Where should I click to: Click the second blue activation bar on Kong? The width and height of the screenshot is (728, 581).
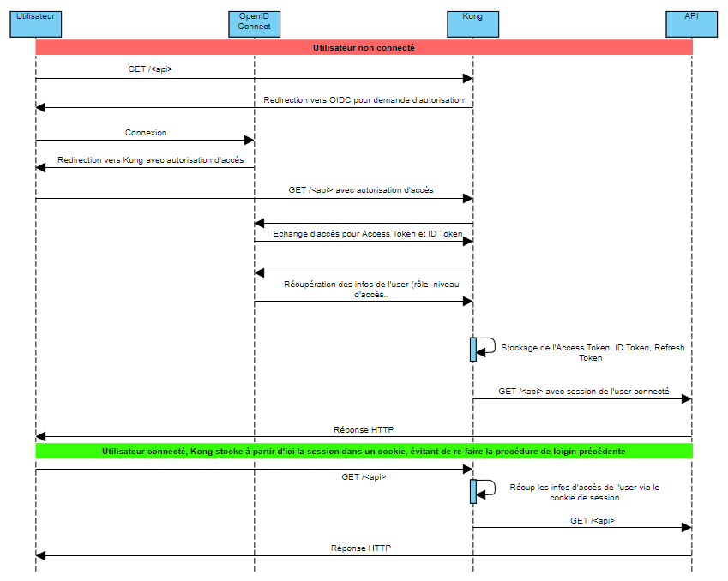click(x=473, y=492)
